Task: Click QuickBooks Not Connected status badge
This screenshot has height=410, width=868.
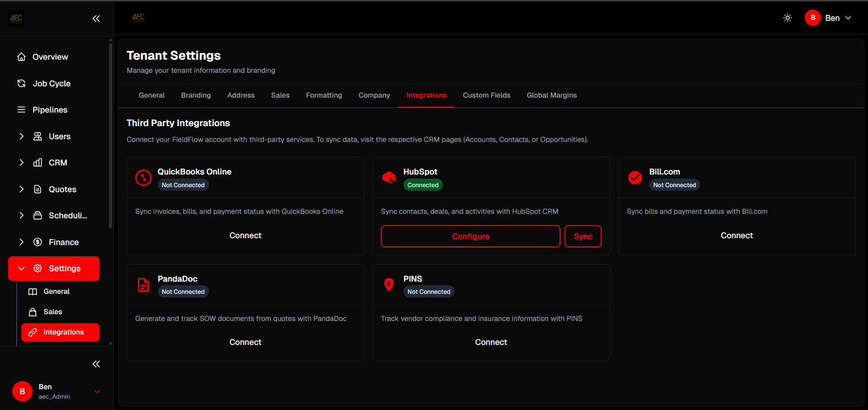Action: [x=183, y=185]
